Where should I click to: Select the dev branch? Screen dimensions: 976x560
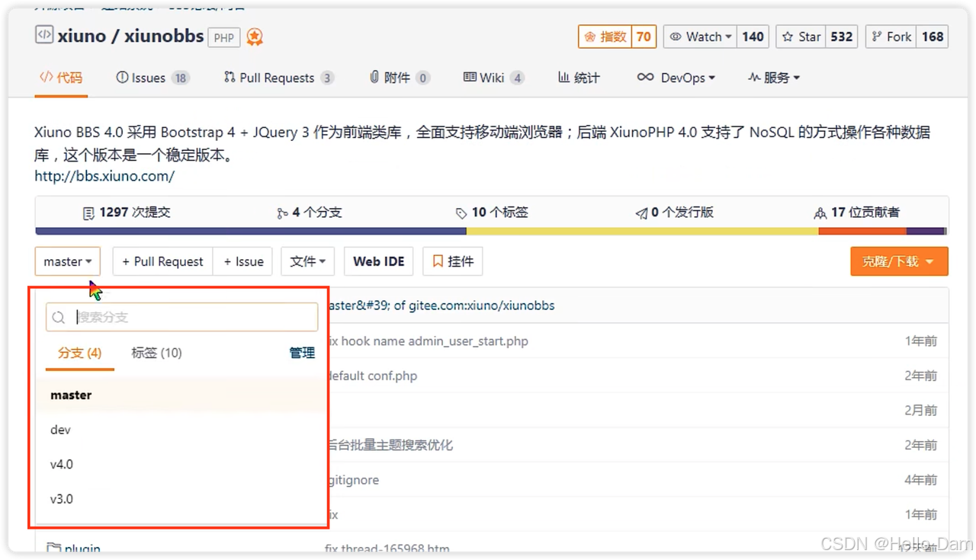click(x=180, y=430)
